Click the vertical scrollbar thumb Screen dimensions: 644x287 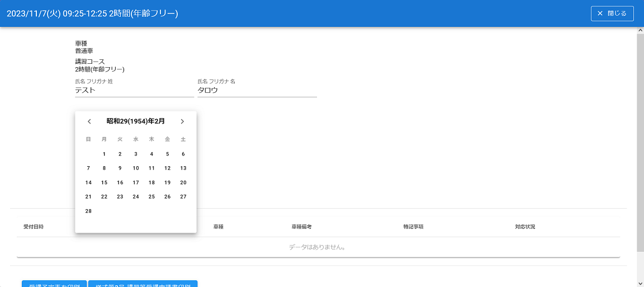coord(640,140)
